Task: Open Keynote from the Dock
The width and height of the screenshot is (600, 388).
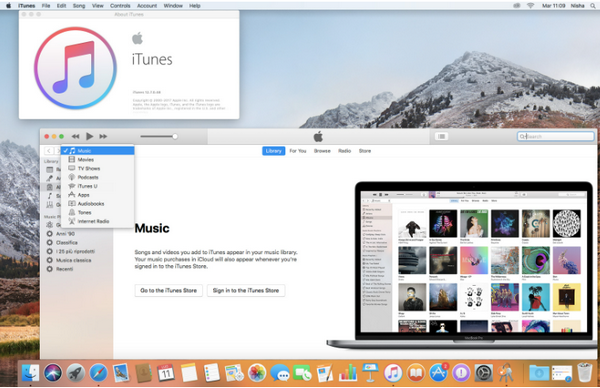Action: point(370,373)
